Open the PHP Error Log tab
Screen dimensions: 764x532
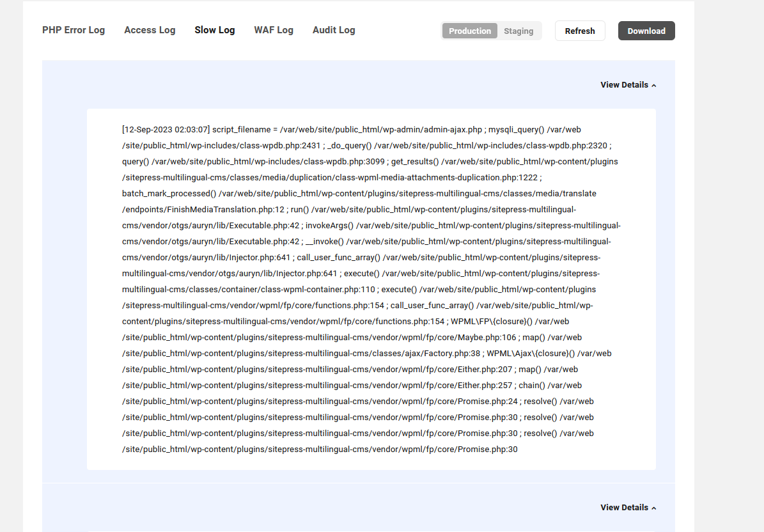pyautogui.click(x=74, y=30)
